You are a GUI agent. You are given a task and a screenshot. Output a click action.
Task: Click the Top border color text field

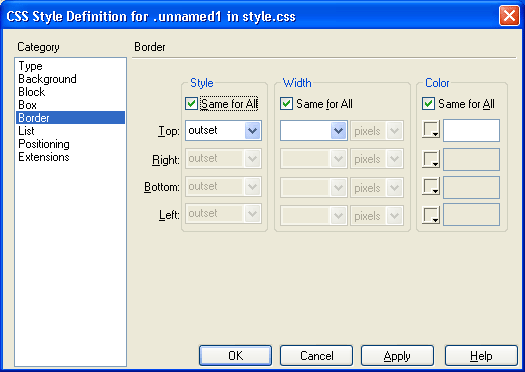click(x=471, y=130)
